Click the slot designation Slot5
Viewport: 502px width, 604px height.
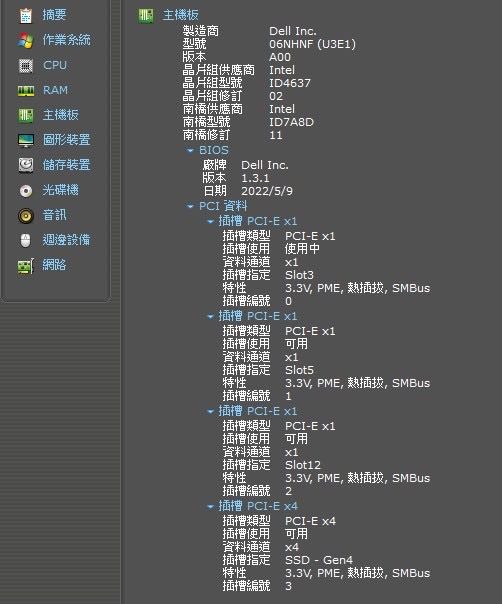coord(299,370)
